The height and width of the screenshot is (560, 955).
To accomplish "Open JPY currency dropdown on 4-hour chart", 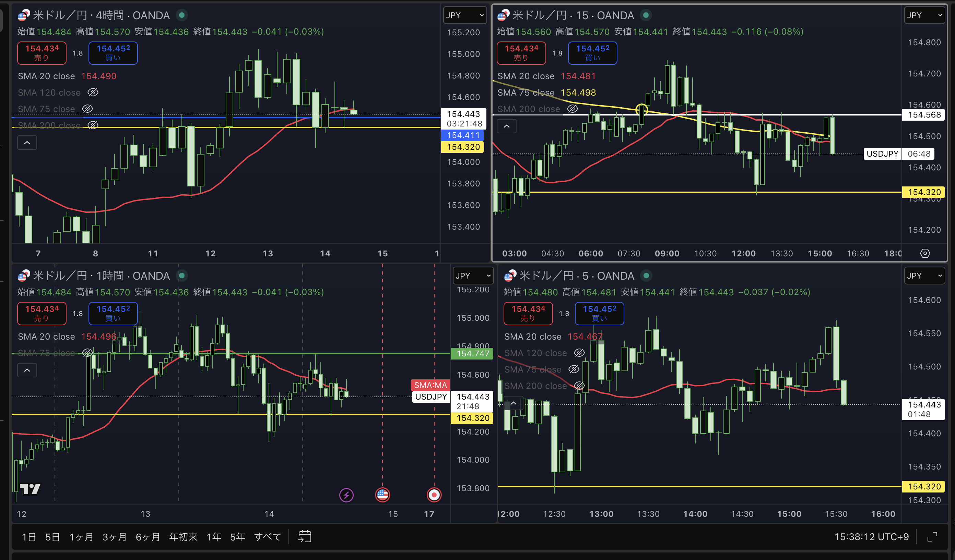I will (464, 15).
